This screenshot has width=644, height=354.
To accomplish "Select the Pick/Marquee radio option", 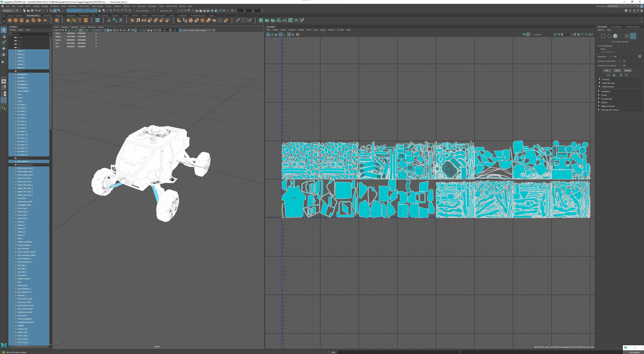I will coord(599,46).
